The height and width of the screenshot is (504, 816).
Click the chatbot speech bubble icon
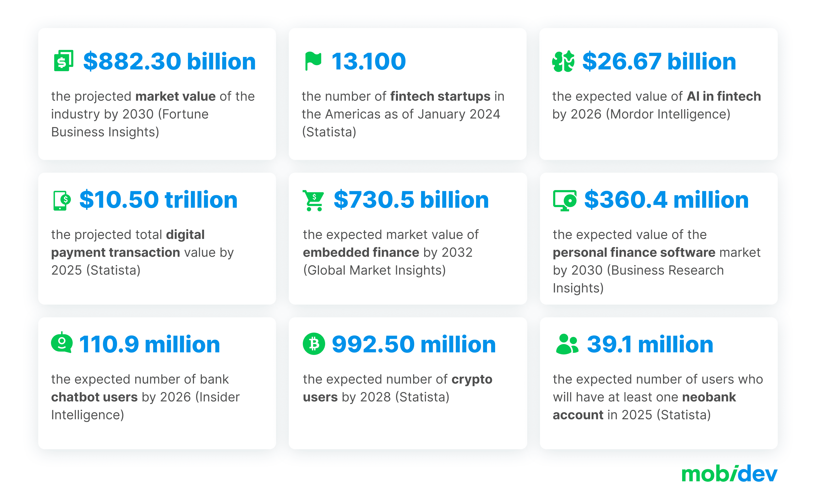(x=62, y=343)
